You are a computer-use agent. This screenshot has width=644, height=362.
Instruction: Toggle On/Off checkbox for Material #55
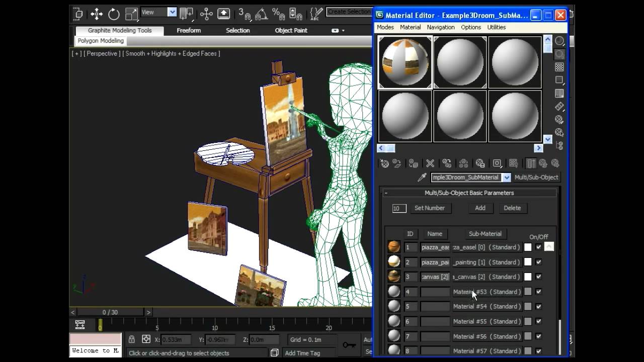538,321
